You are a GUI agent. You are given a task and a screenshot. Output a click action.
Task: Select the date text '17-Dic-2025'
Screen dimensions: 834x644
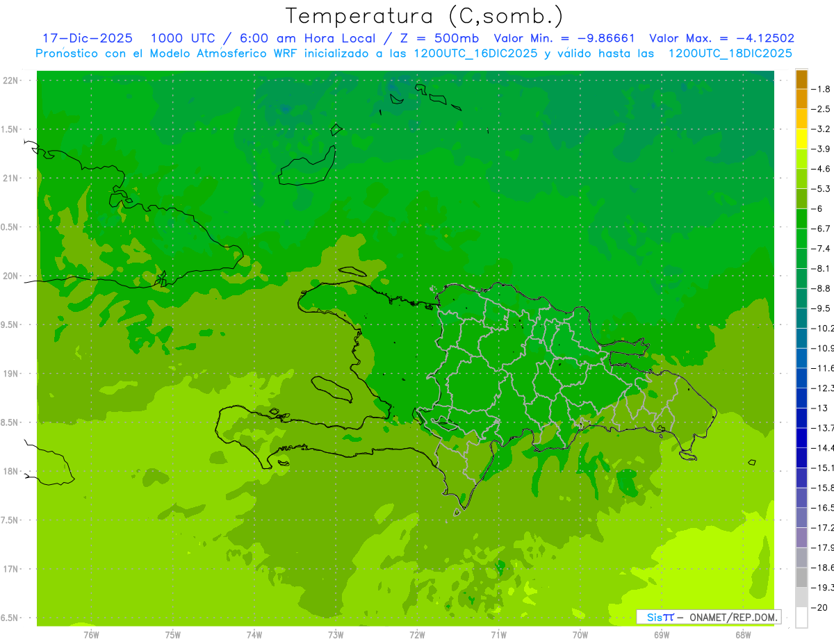coord(88,38)
